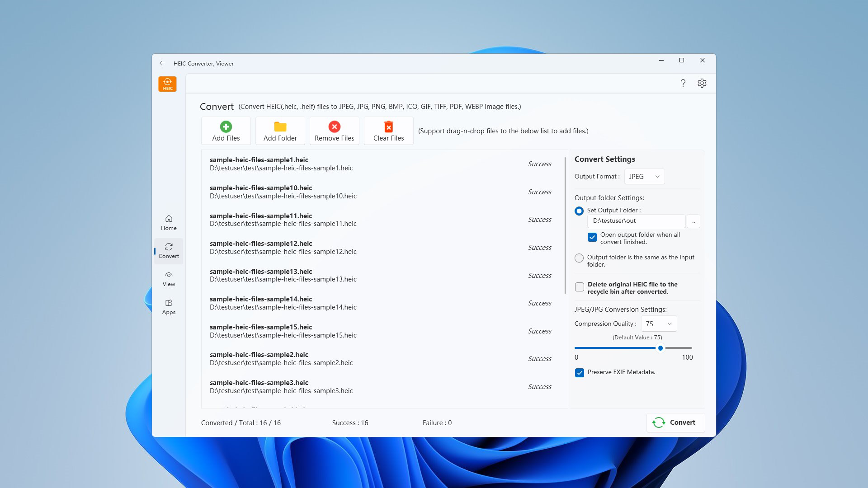Select sample-heic-files-sample12.heic row
868x488 pixels.
pos(382,248)
